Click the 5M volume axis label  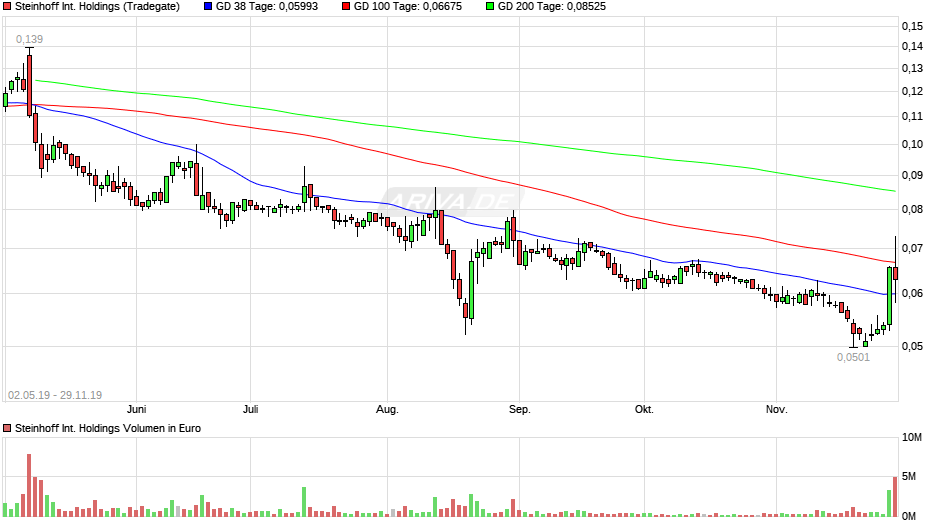(909, 476)
